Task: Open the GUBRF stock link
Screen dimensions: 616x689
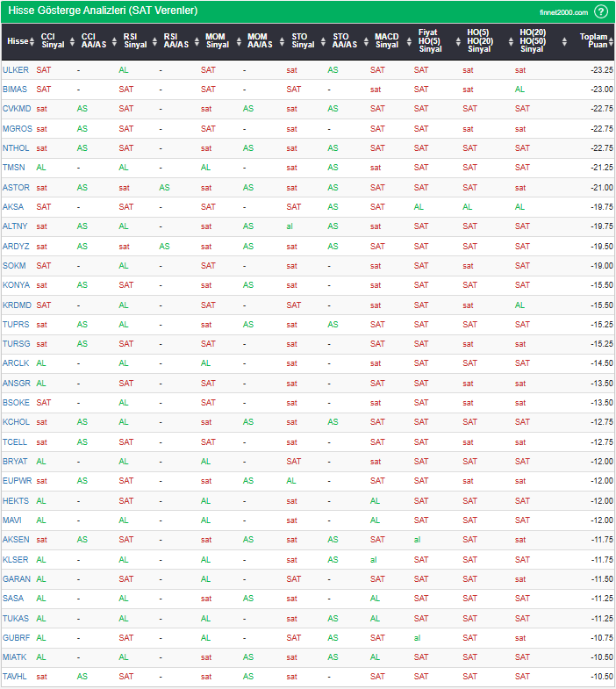Action: tap(17, 638)
